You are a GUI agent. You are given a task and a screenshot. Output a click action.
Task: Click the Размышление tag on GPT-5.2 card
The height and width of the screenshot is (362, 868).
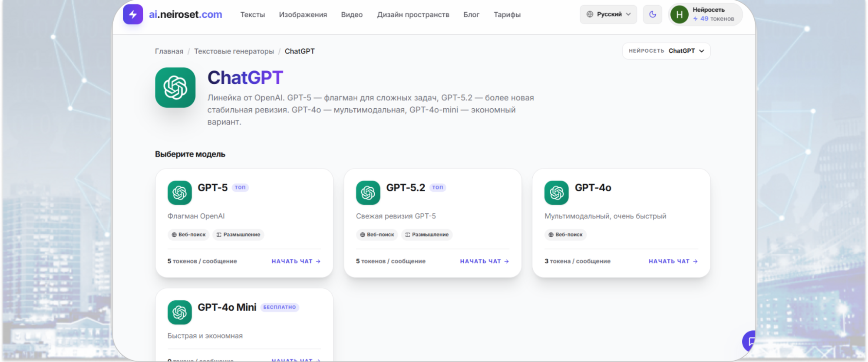click(427, 235)
